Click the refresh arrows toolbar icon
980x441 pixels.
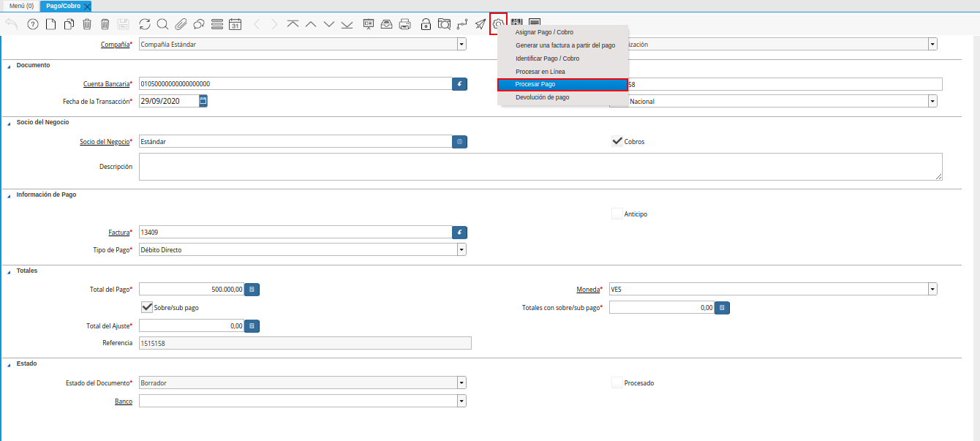coord(144,24)
